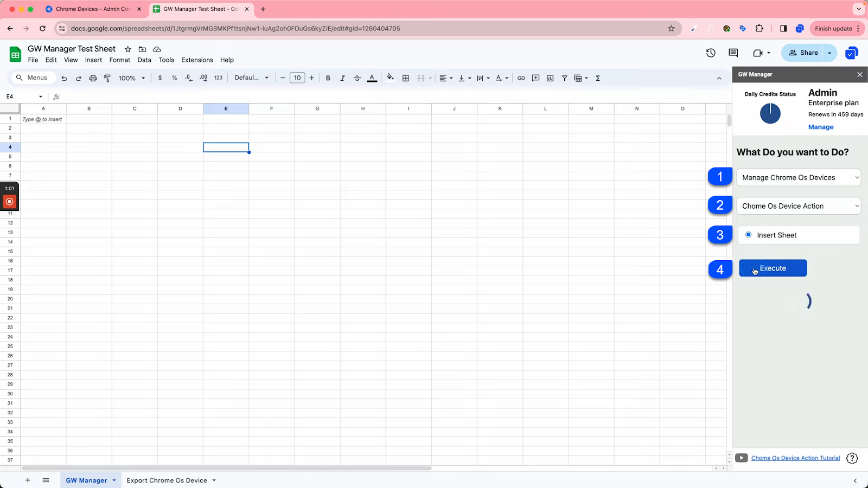Open number format 123 dropdown
868x488 pixels.
pos(219,78)
